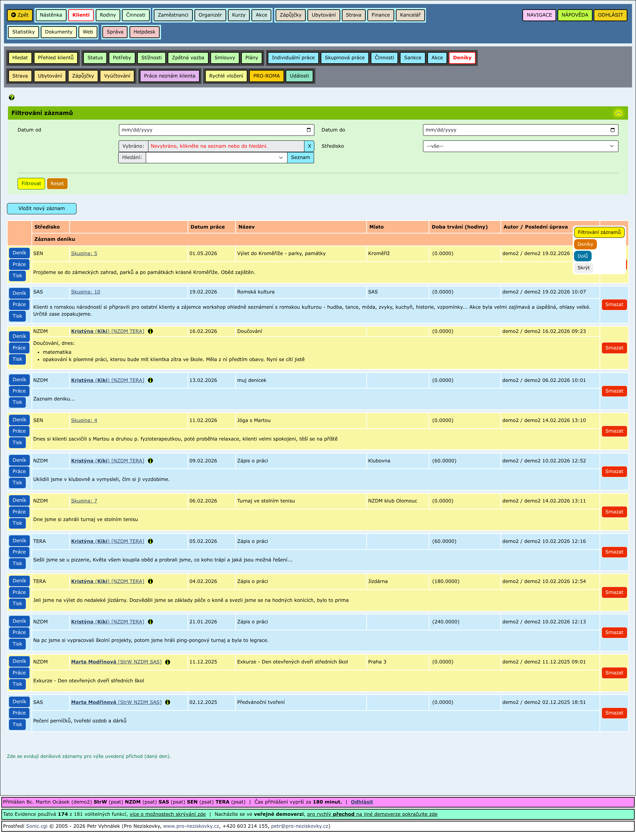Open NÁPOVĚDA help button
Image resolution: width=636 pixels, height=840 pixels.
(x=575, y=15)
